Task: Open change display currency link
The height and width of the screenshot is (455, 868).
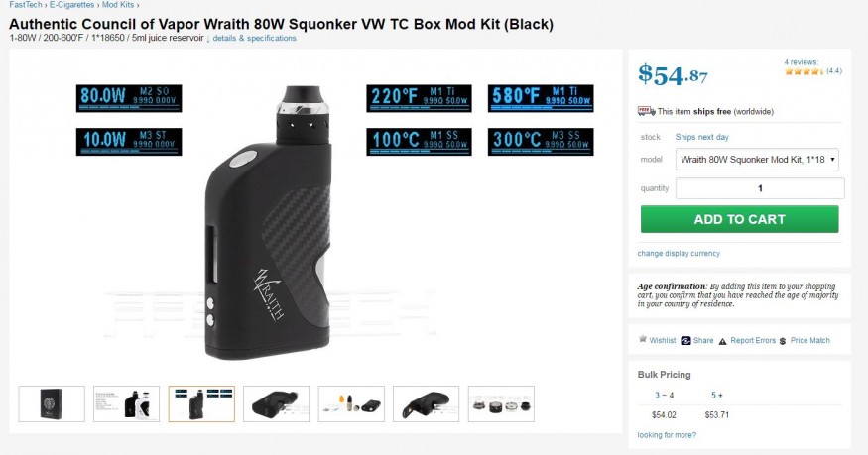Action: (679, 253)
